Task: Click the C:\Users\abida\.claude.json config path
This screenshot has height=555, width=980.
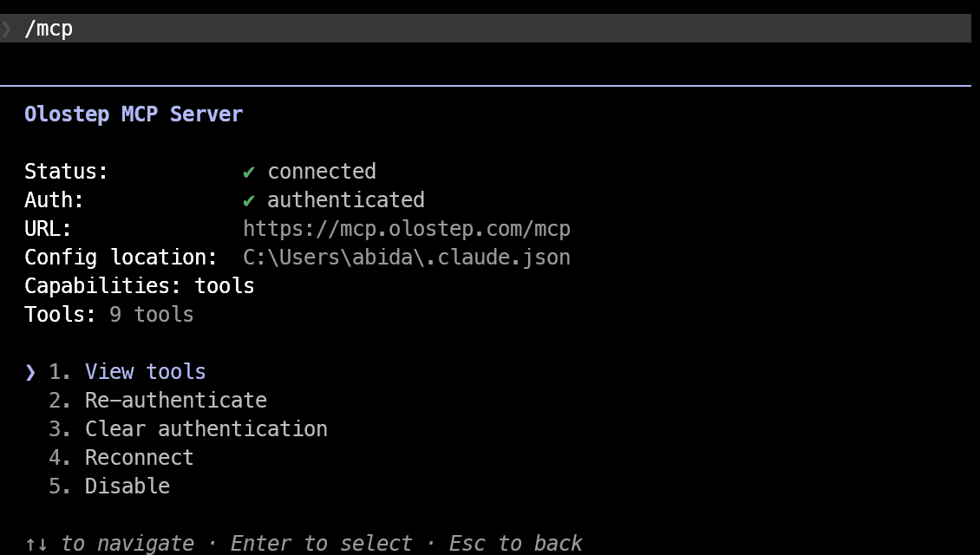Action: coord(406,258)
